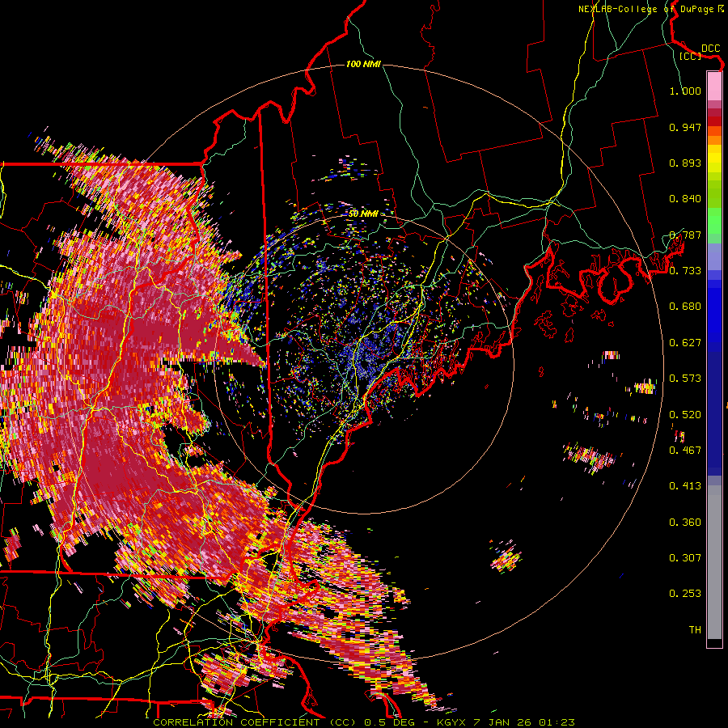728x728 pixels.
Task: Select the light pink segment of the color bar
Action: (714, 86)
